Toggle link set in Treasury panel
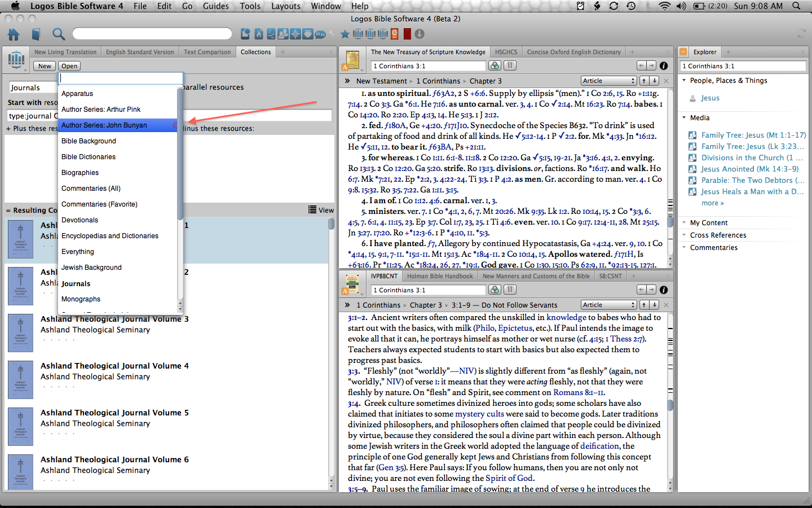812x508 pixels. [495, 65]
